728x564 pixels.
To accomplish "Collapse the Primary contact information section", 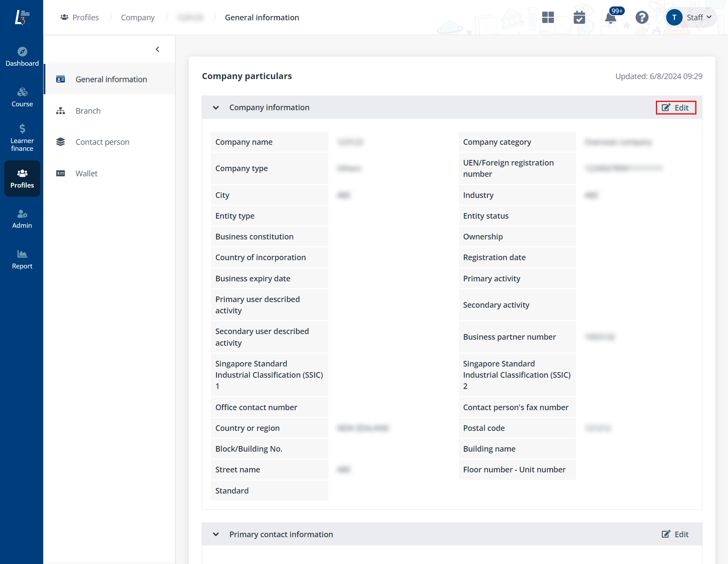I will (x=216, y=535).
